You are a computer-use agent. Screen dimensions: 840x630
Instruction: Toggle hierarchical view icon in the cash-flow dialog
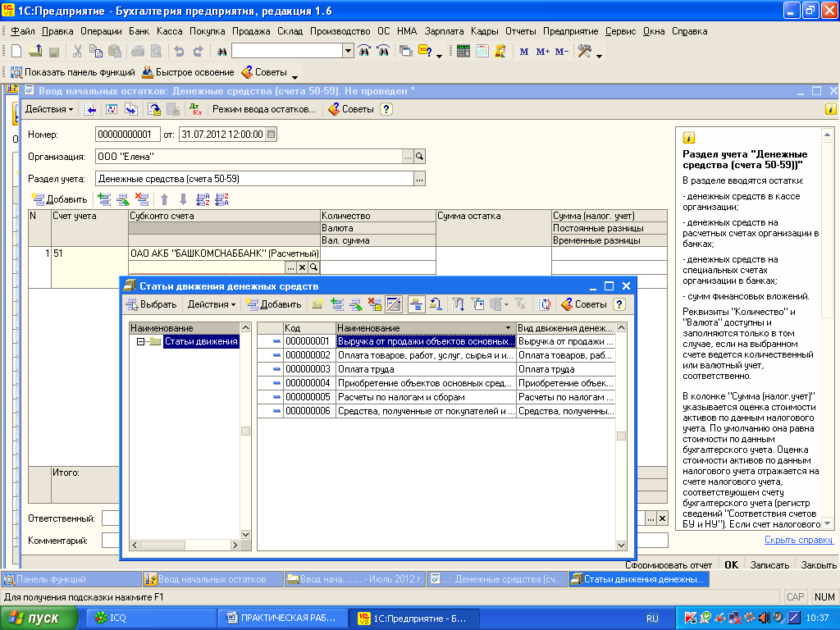click(x=416, y=305)
